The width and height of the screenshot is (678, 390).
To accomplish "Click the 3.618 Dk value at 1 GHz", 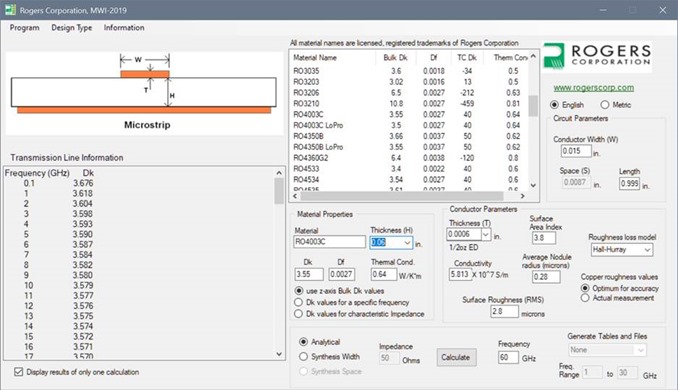I will [x=82, y=193].
